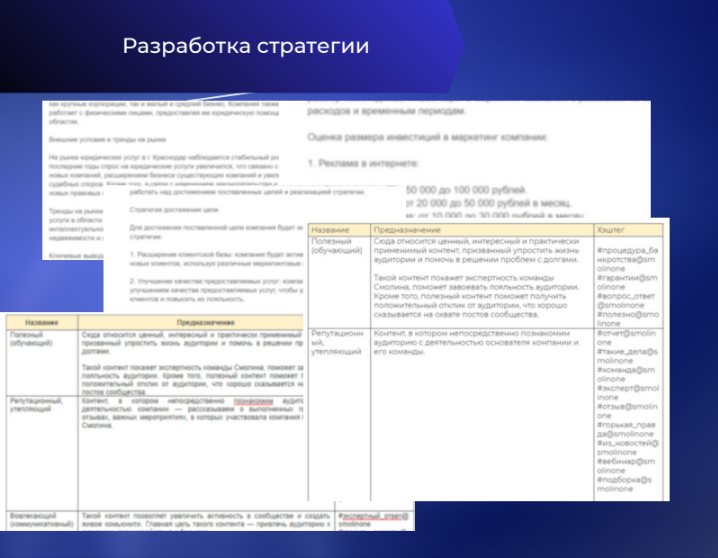
Task: Select hashtag "#процедура_банкротства@smolinone"
Action: 627,259
